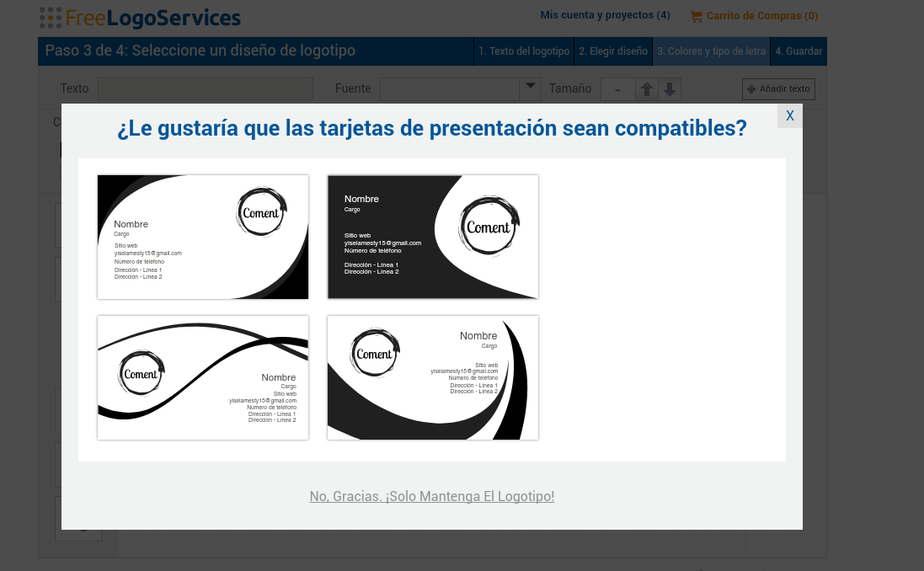924x571 pixels.
Task: Decrease text size with down arrow
Action: 670,89
